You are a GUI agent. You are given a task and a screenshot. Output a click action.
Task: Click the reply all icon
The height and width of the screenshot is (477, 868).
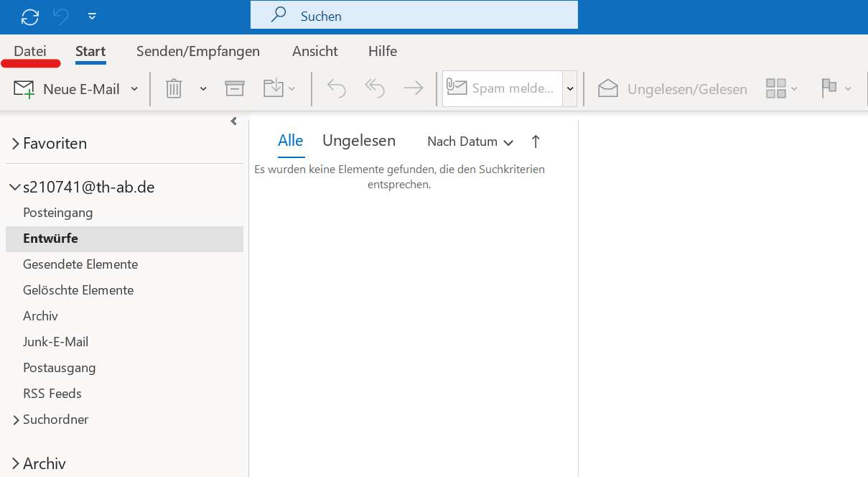pos(375,88)
